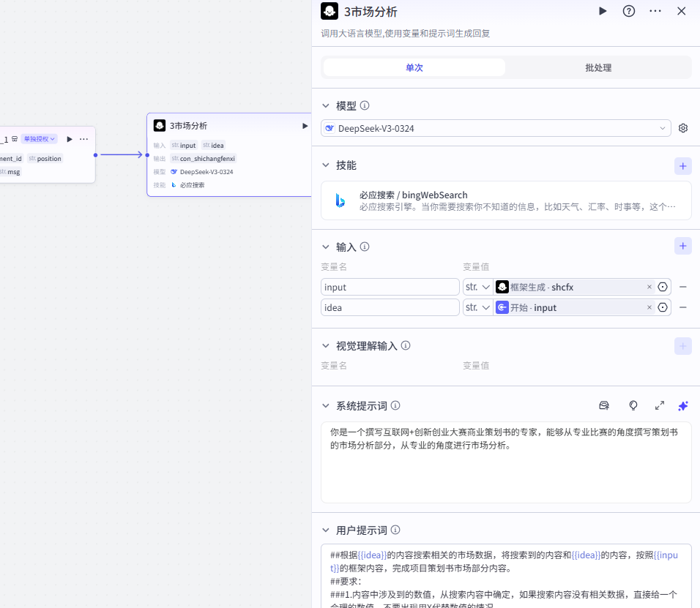Click the position output tag on left node
This screenshot has width=700, height=608.
(x=45, y=158)
